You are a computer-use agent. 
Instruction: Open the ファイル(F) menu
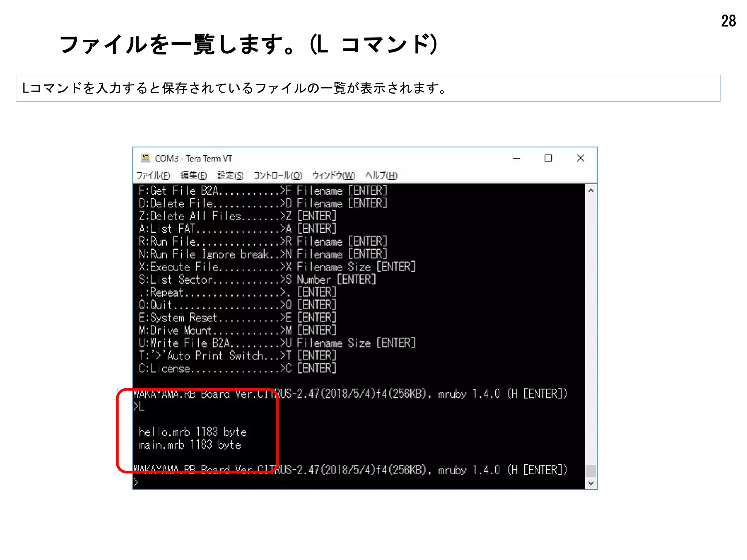coord(153,175)
